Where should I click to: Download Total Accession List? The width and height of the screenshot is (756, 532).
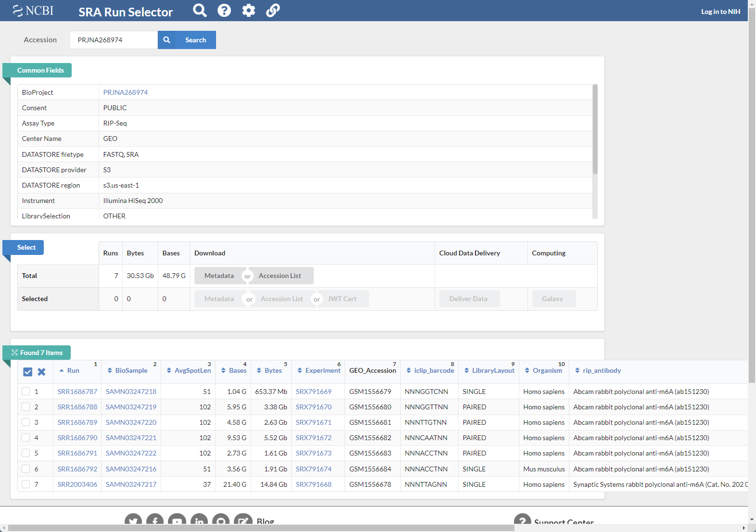point(280,276)
